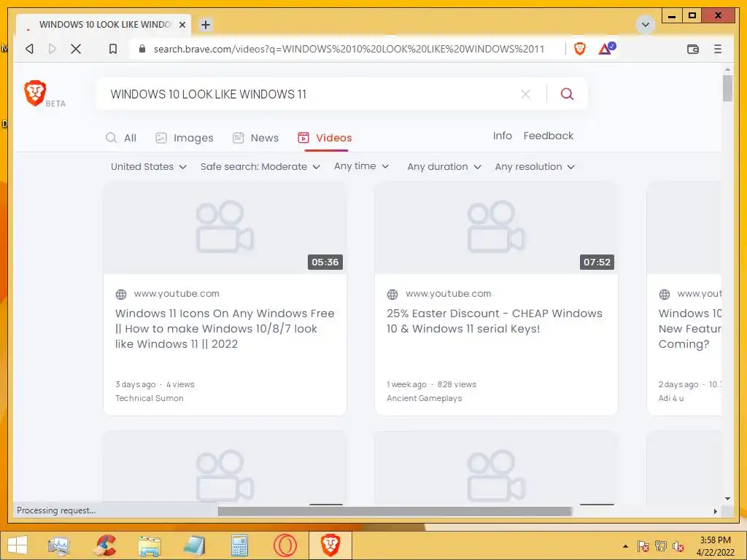Open the system monitor taskbar icon

tap(58, 545)
